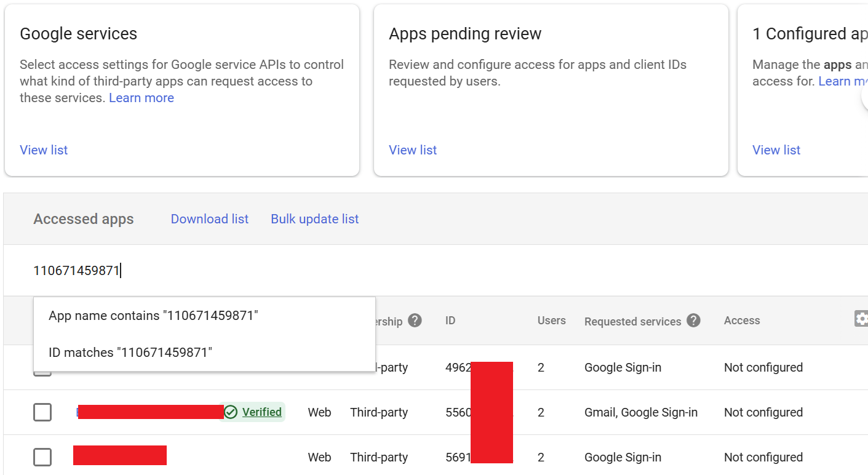Click the help icon beside Requested services
This screenshot has width=868, height=475.
point(693,321)
